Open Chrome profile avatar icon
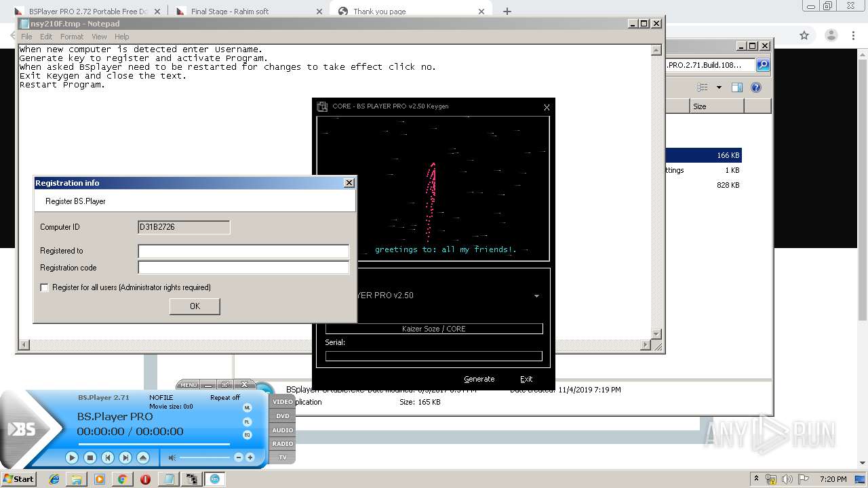 tap(832, 35)
